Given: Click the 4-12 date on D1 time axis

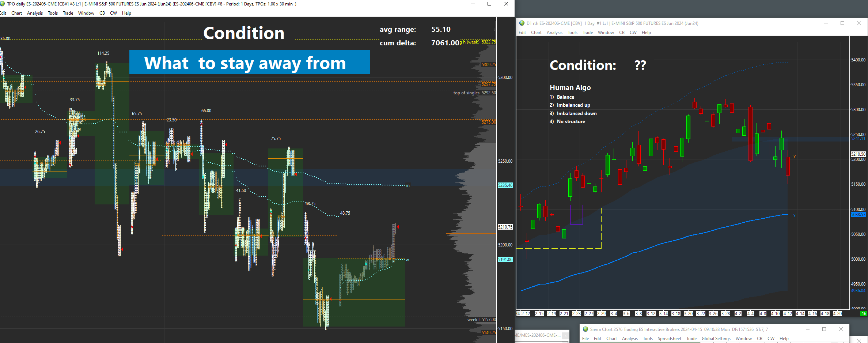Looking at the screenshot, I should pos(788,314).
